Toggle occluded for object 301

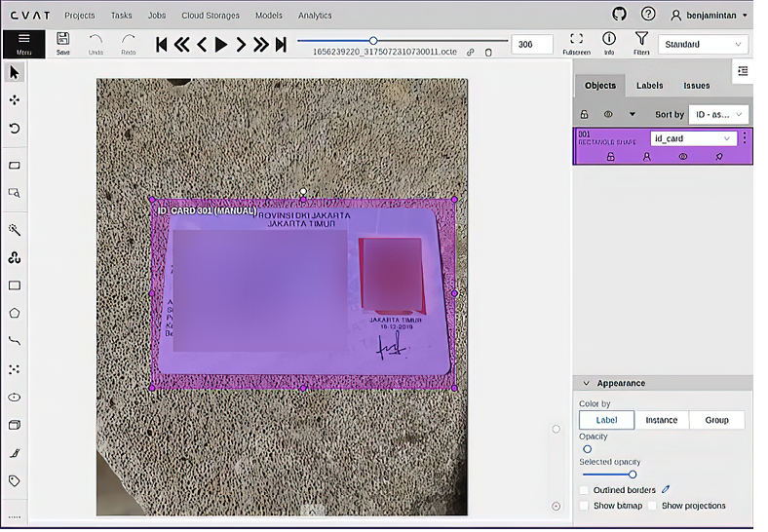pyautogui.click(x=646, y=157)
